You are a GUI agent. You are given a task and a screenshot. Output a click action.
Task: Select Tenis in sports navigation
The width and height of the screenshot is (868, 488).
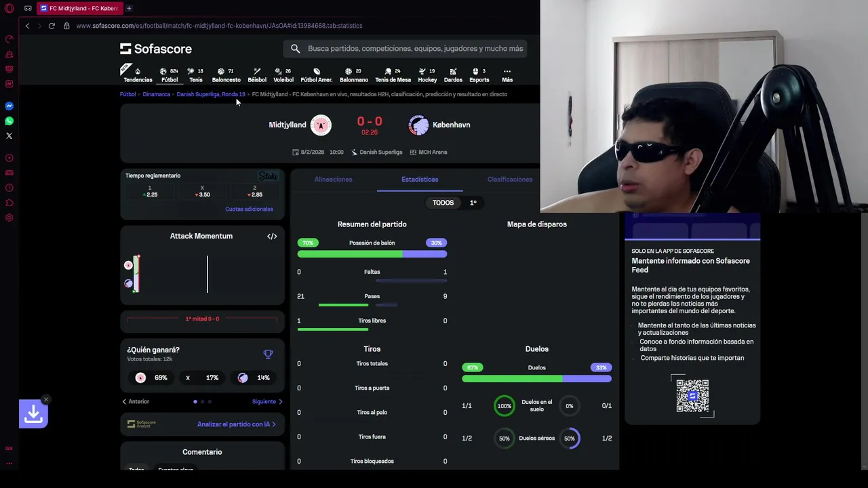point(195,75)
